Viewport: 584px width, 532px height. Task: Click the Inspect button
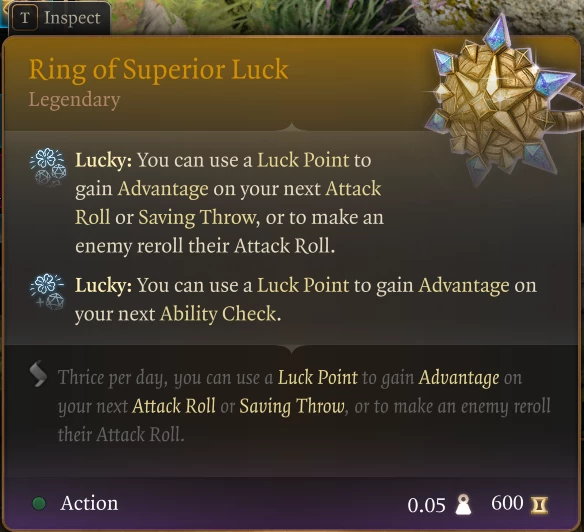(x=60, y=18)
